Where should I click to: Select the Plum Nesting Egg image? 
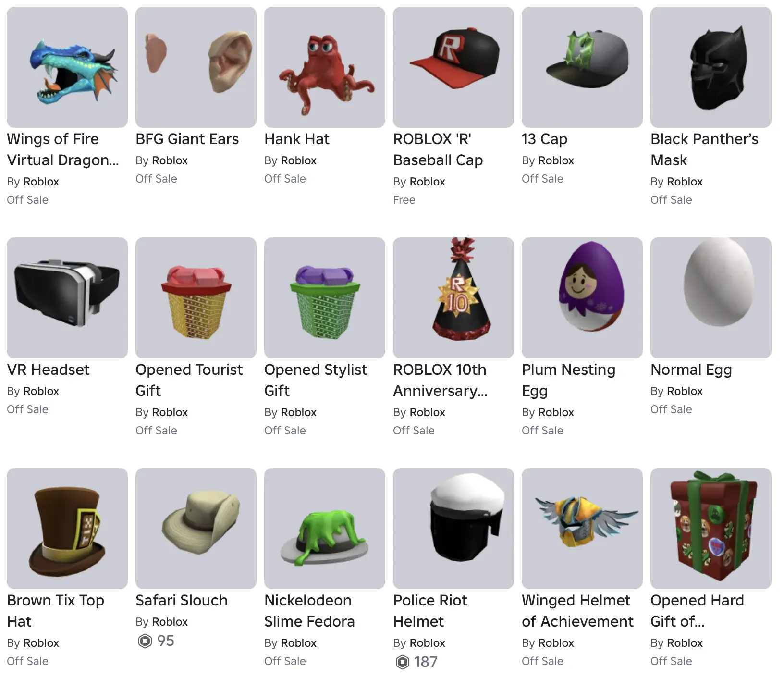tap(582, 298)
